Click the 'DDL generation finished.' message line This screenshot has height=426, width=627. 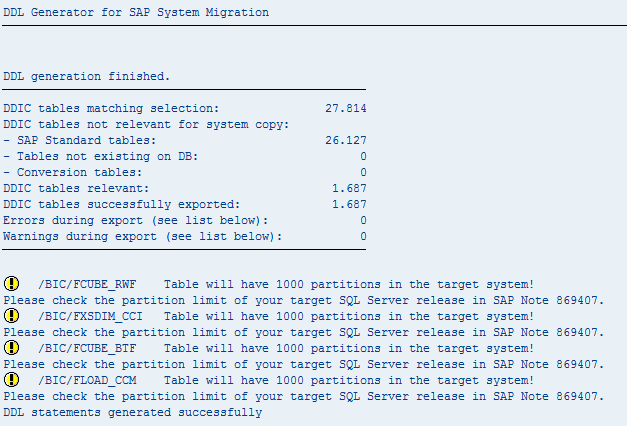point(87,76)
